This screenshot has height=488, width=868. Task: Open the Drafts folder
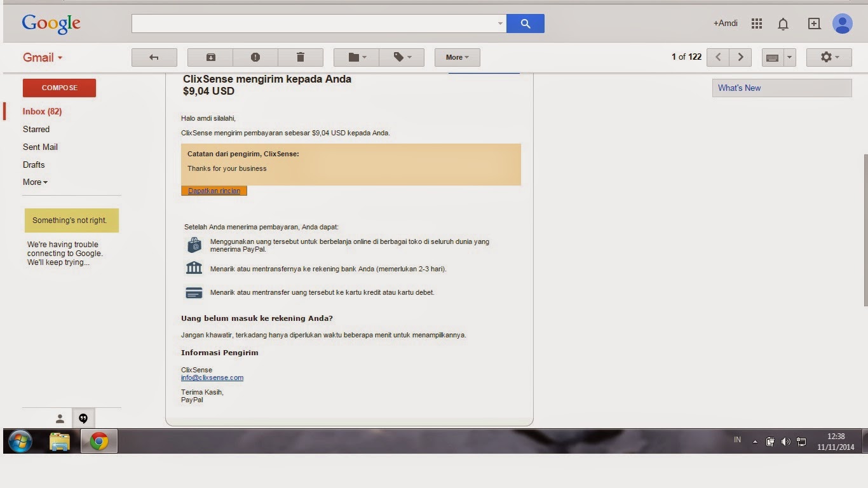tap(34, 165)
